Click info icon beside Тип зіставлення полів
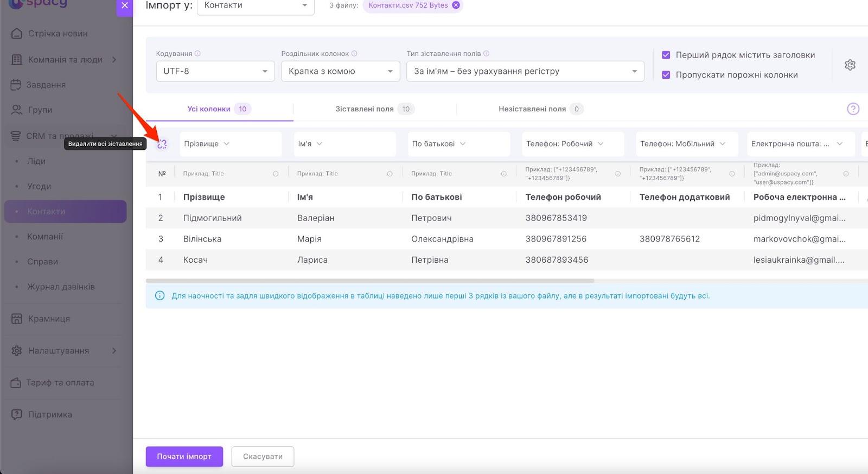 [x=486, y=54]
